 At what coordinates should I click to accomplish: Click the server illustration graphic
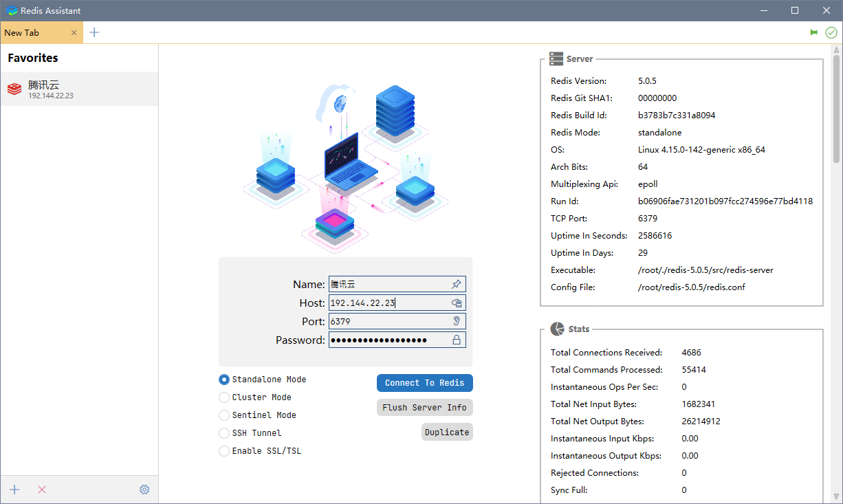346,168
